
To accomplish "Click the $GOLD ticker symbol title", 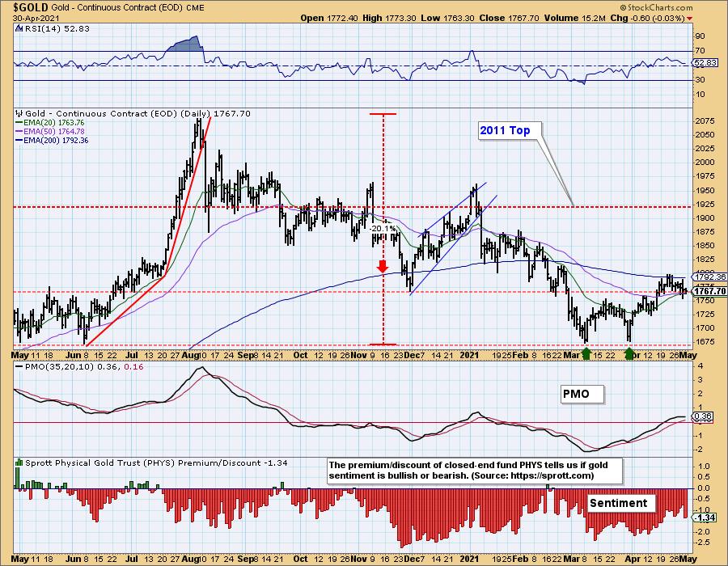I will pyautogui.click(x=31, y=7).
